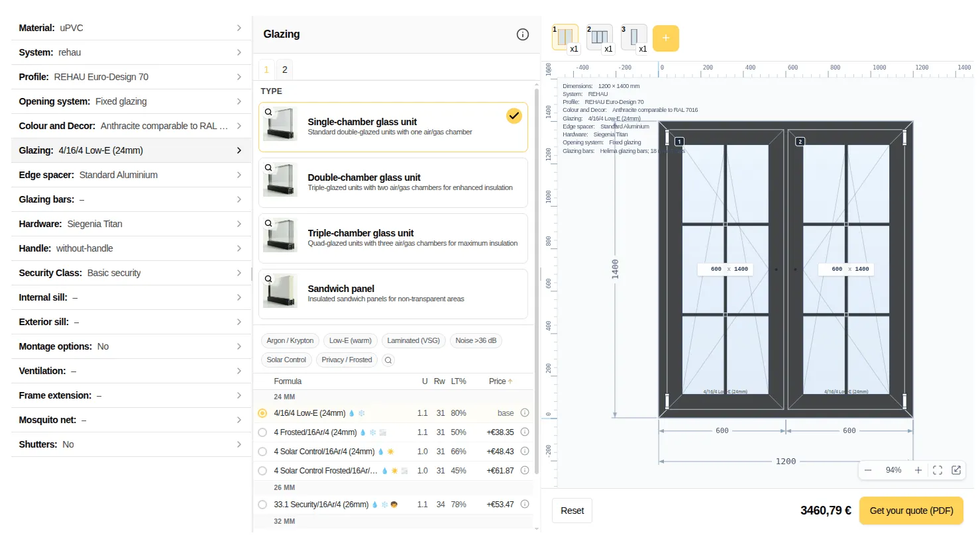The width and height of the screenshot is (980, 541).
Task: Show info for 4/16/4 Low-E (24mm) row
Action: [x=525, y=413]
